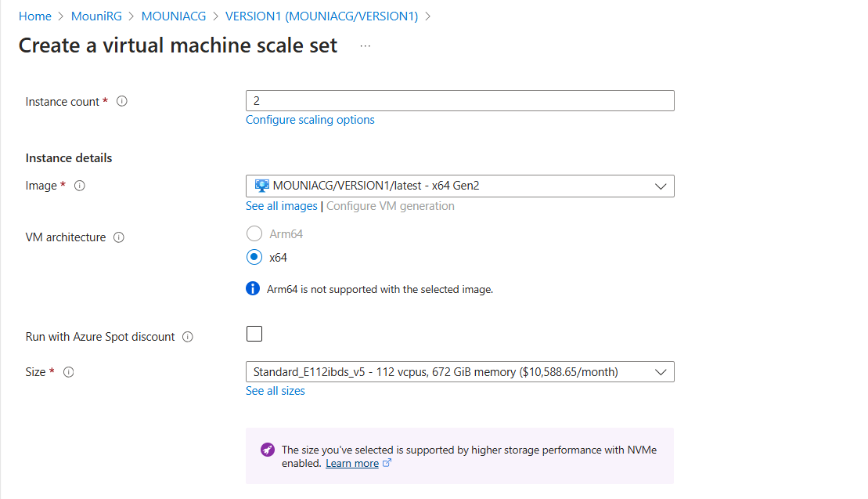Click the Size field info icon

(69, 372)
